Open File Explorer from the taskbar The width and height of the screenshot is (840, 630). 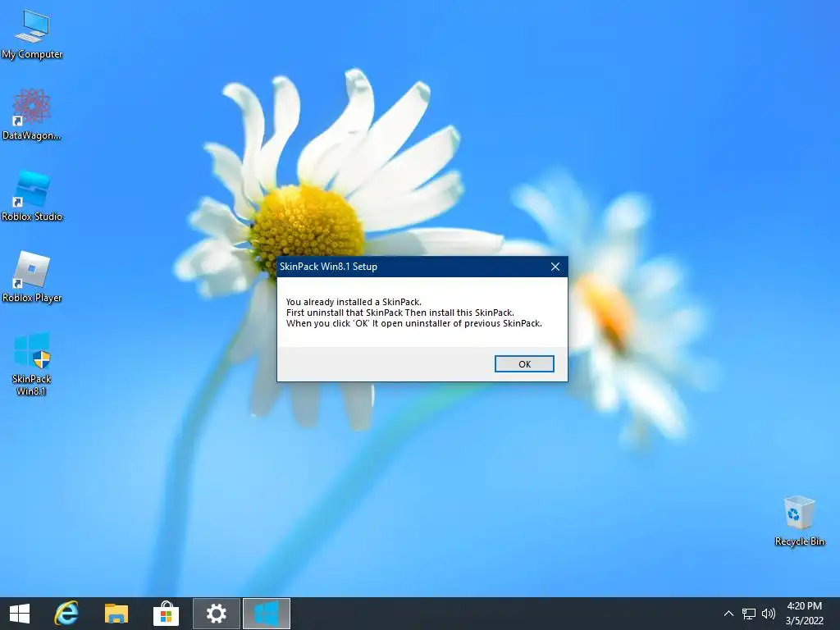(x=116, y=614)
